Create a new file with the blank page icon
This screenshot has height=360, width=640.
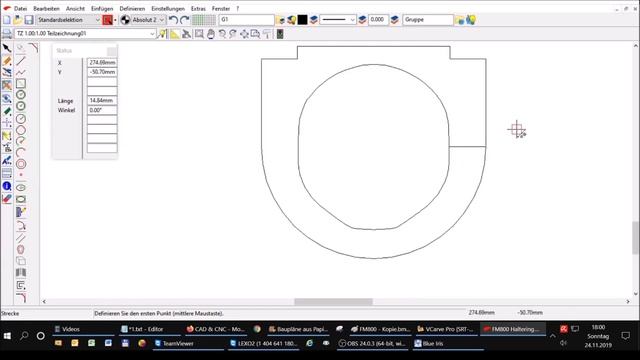point(7,20)
